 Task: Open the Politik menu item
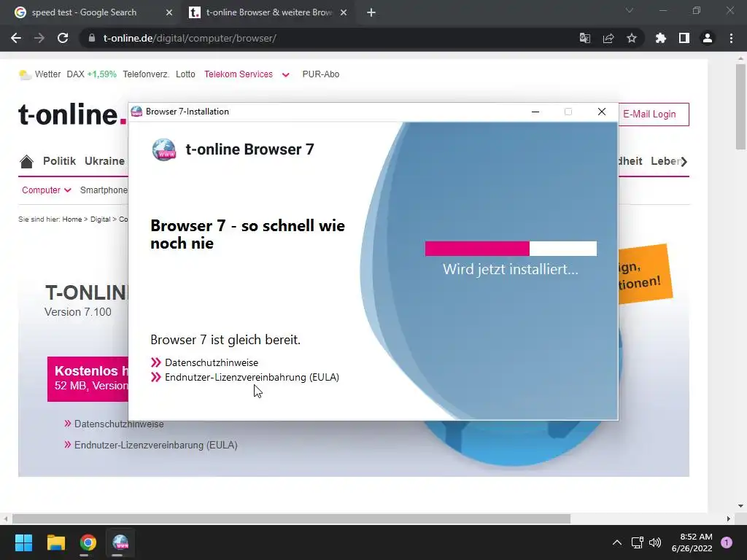click(x=59, y=161)
